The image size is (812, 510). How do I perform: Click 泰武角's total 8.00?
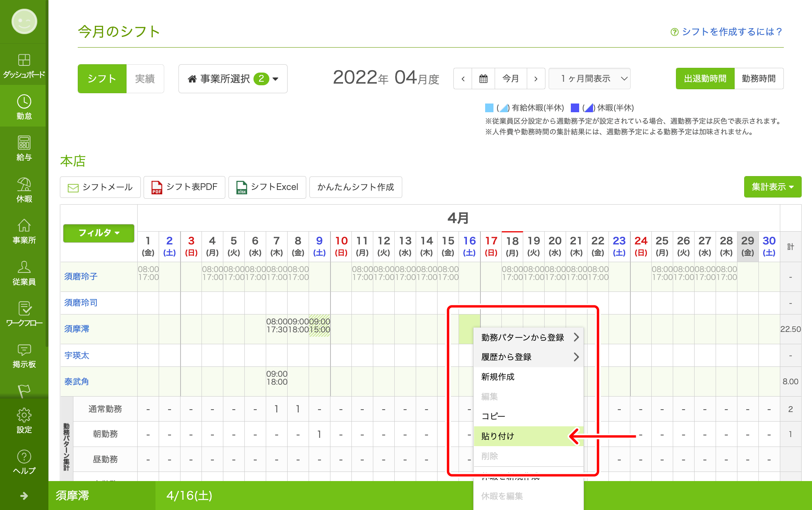[790, 382]
